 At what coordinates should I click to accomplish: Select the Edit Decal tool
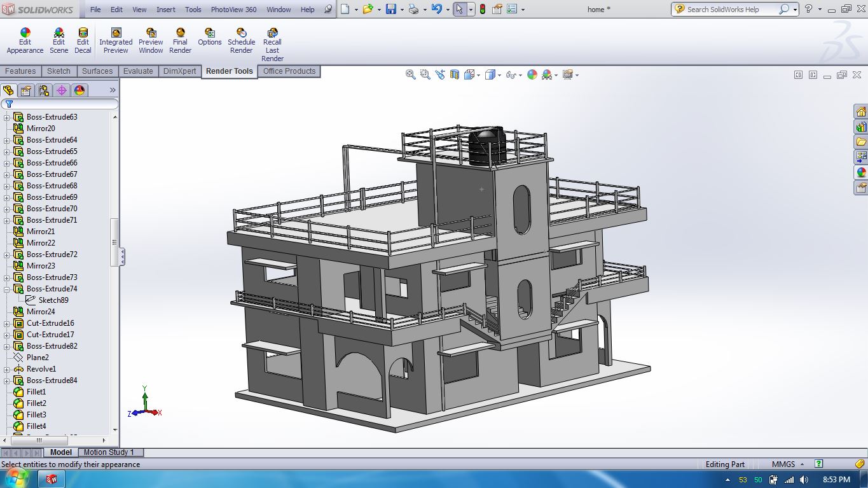tap(83, 41)
